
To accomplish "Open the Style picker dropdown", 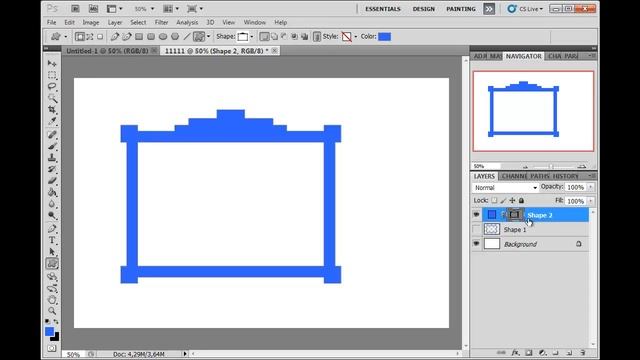I will [356, 37].
